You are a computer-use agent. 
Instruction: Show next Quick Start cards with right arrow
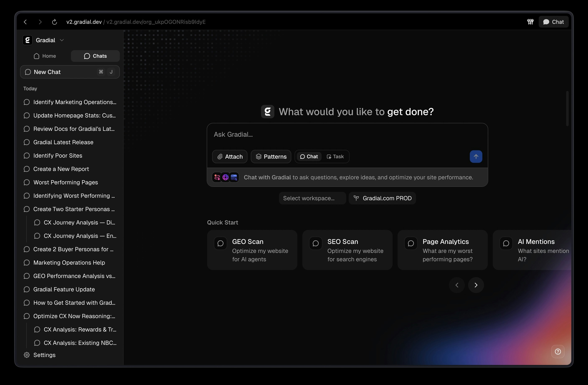[476, 285]
